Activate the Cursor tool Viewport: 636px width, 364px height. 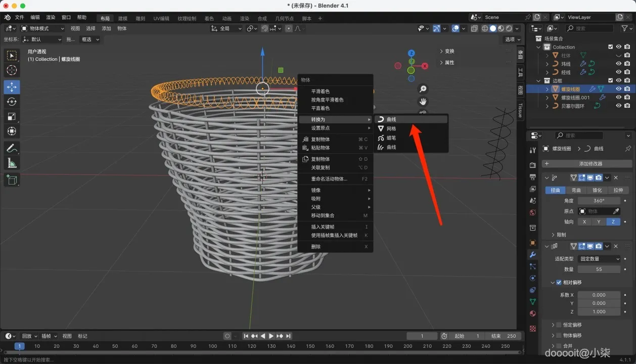point(12,70)
